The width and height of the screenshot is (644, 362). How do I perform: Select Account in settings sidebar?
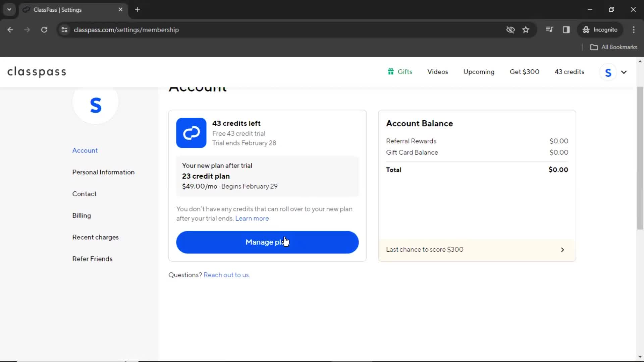coord(85,150)
